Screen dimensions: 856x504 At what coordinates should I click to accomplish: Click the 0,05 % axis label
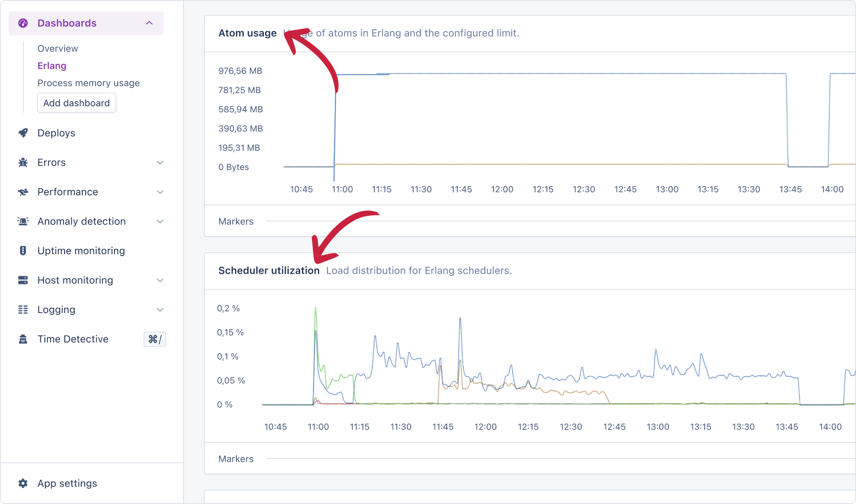pos(231,381)
